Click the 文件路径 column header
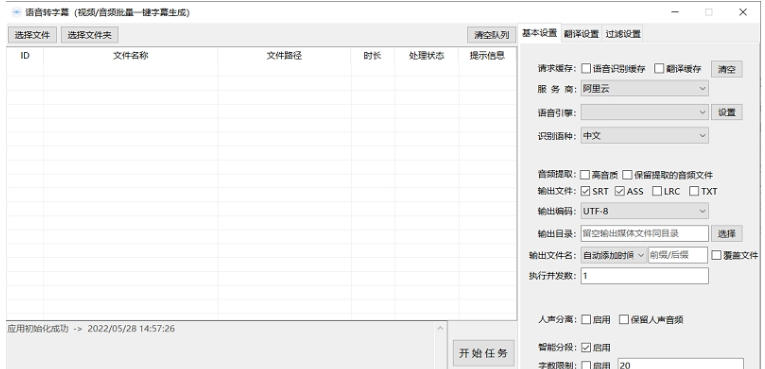The width and height of the screenshot is (765, 369). tap(284, 56)
